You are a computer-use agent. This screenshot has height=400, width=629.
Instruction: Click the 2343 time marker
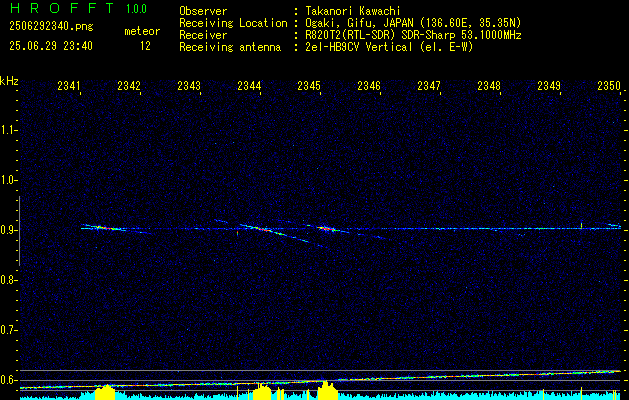tap(189, 85)
